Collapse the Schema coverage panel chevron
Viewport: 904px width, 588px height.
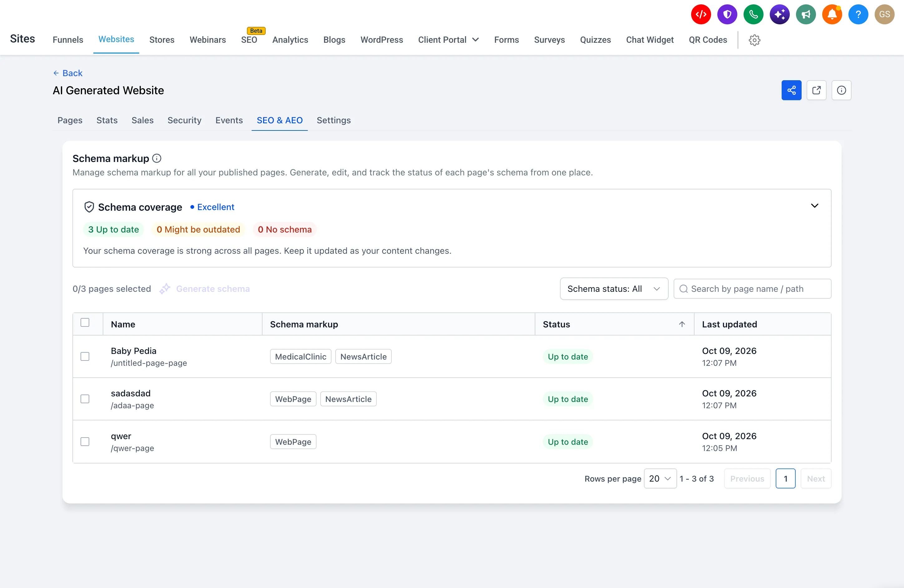coord(814,205)
